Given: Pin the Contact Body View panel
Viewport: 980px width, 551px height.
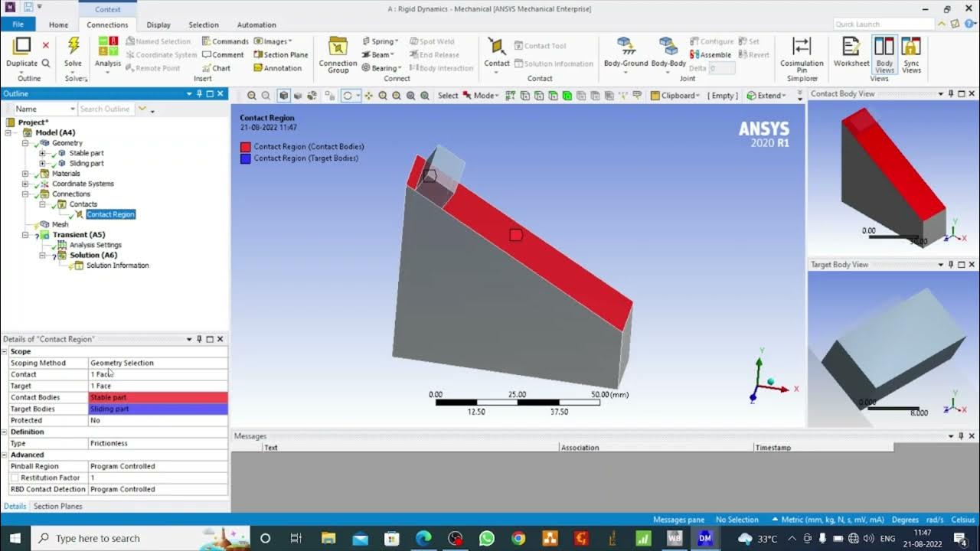Looking at the screenshot, I should tap(952, 93).
